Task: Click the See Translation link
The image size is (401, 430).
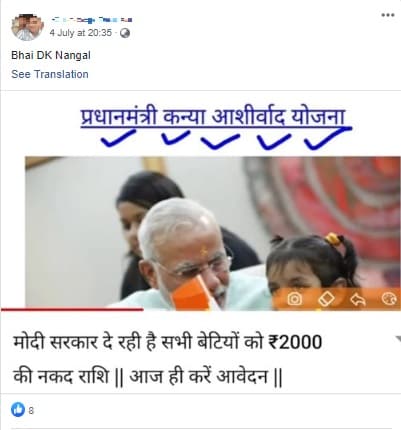Action: [x=50, y=74]
